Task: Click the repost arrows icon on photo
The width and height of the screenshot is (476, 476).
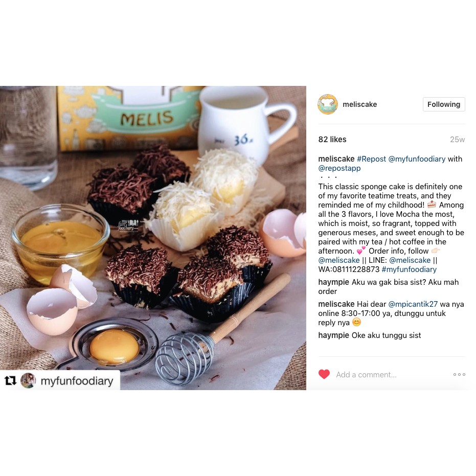Action: (10, 380)
